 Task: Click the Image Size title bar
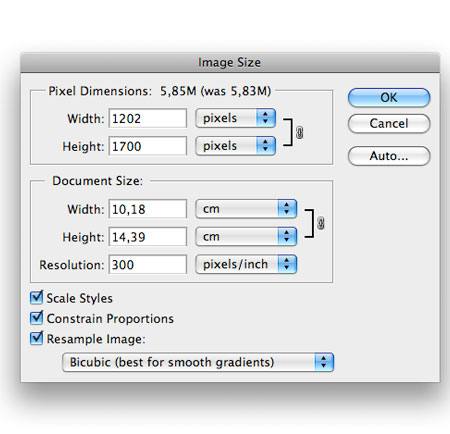click(x=230, y=62)
